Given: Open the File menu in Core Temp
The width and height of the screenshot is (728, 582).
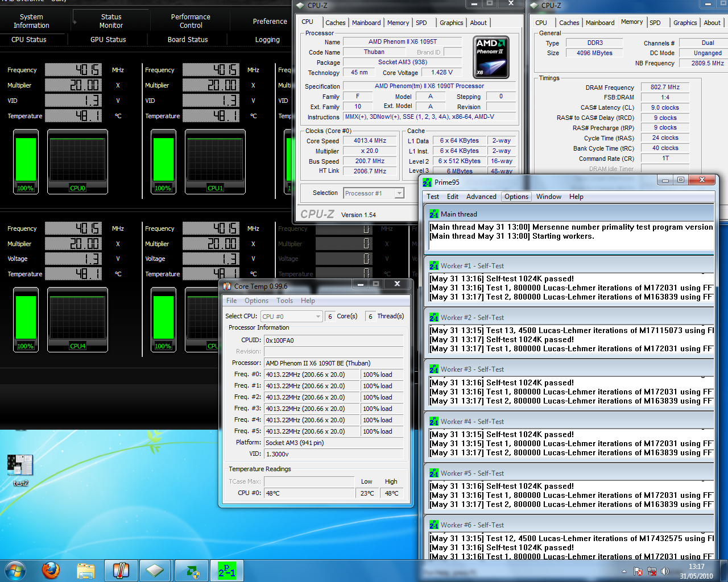Looking at the screenshot, I should [x=231, y=301].
